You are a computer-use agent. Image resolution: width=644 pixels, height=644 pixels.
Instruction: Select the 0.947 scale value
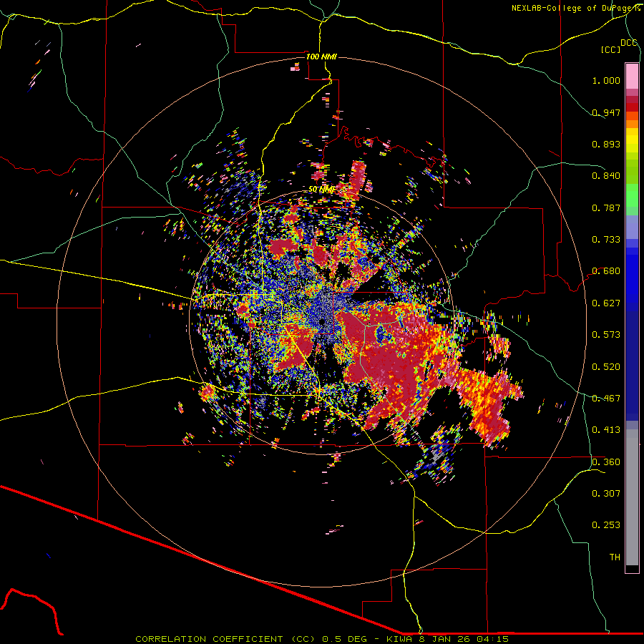606,112
